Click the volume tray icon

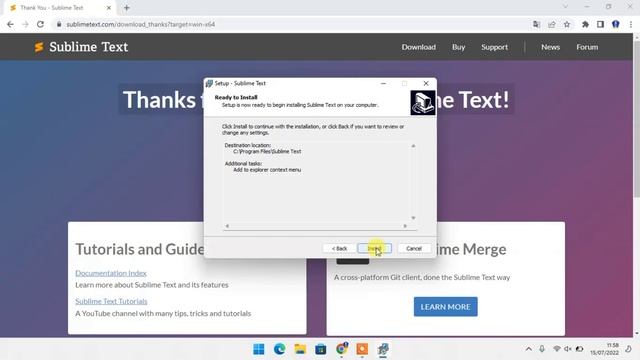[568, 349]
